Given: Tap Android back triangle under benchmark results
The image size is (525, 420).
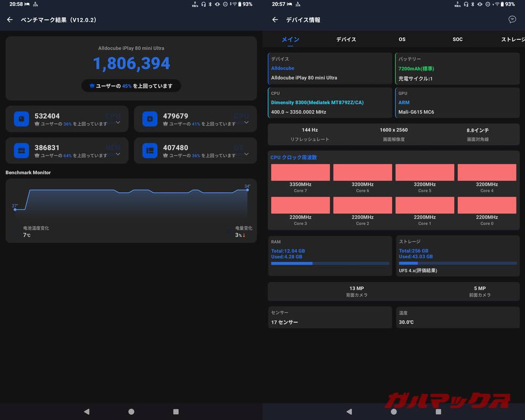Looking at the screenshot, I should pos(87,411).
